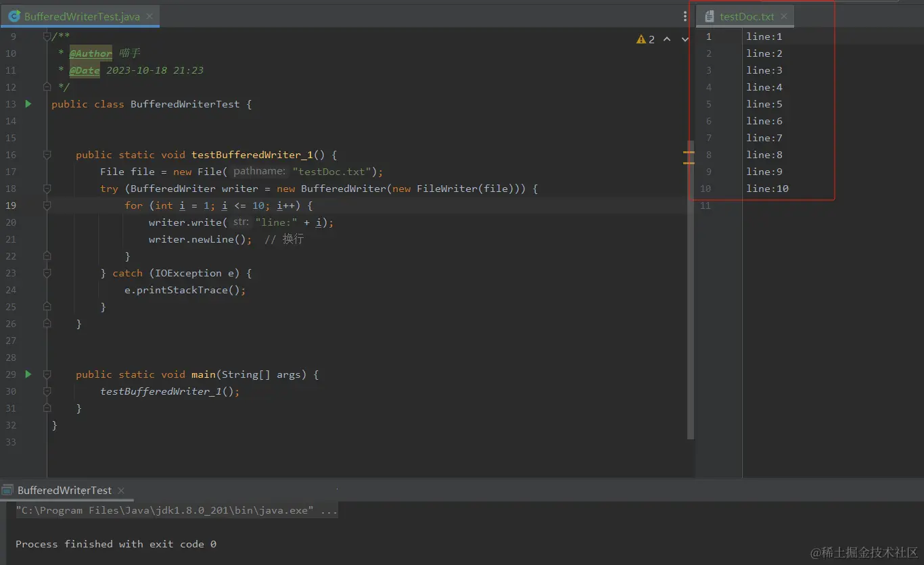Click the "line:7" row in testDoc.txt
Image resolution: width=924 pixels, height=565 pixels.
click(764, 138)
